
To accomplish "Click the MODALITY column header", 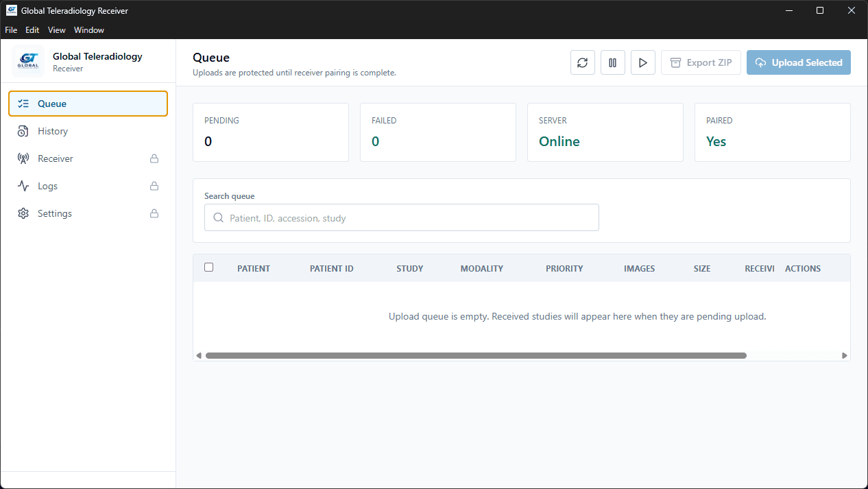I will (482, 269).
